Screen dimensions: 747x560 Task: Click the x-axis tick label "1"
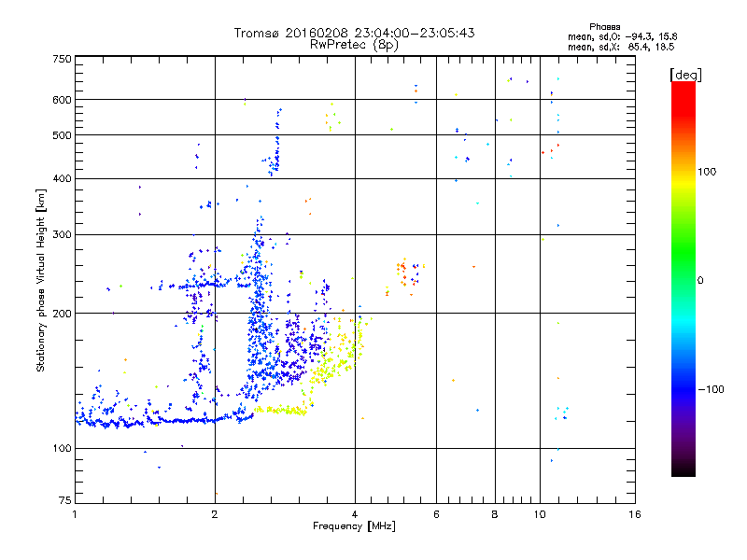75,514
